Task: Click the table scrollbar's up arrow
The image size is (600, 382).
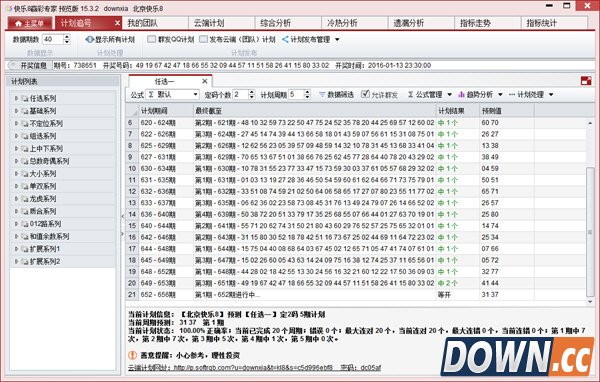Action: (590, 123)
